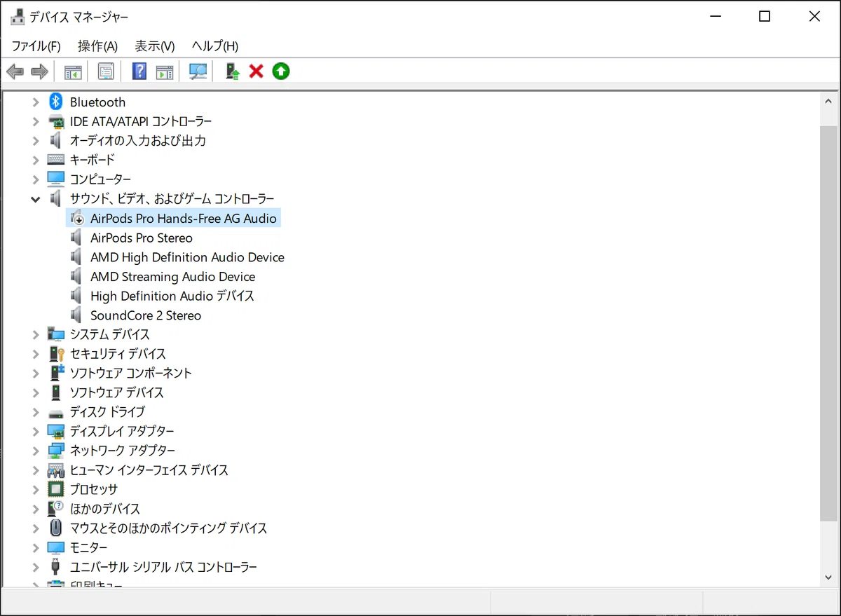Expand the プロセッサ node

coord(35,489)
